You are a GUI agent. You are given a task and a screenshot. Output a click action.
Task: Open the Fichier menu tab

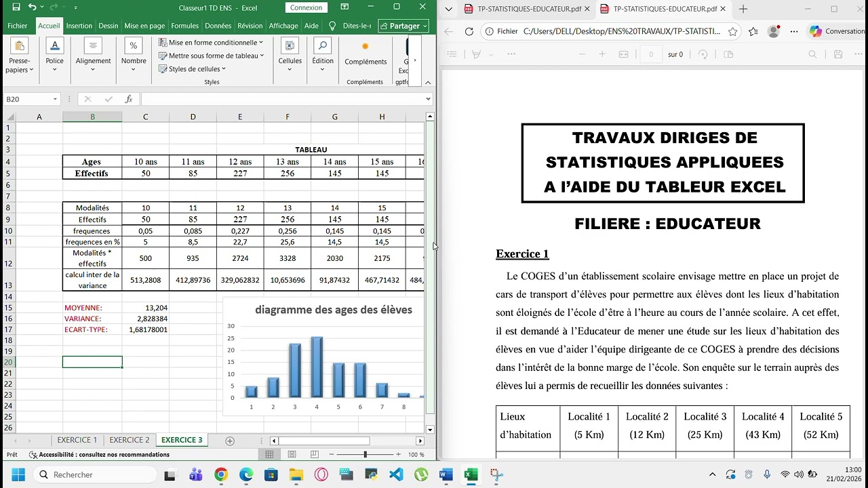(18, 26)
